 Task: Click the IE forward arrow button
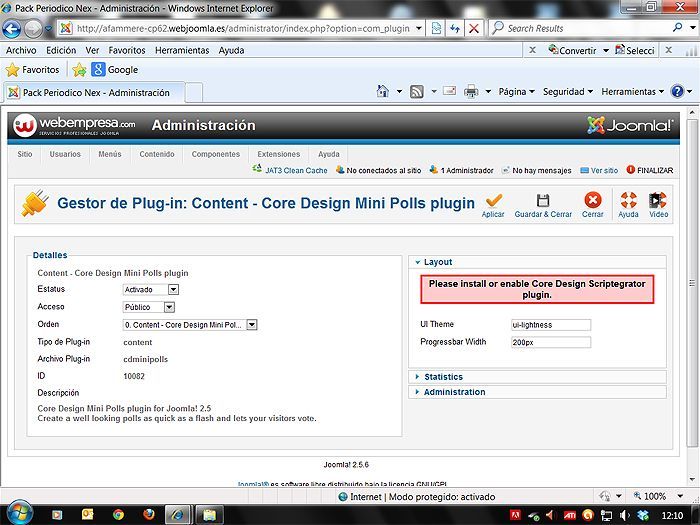click(33, 29)
